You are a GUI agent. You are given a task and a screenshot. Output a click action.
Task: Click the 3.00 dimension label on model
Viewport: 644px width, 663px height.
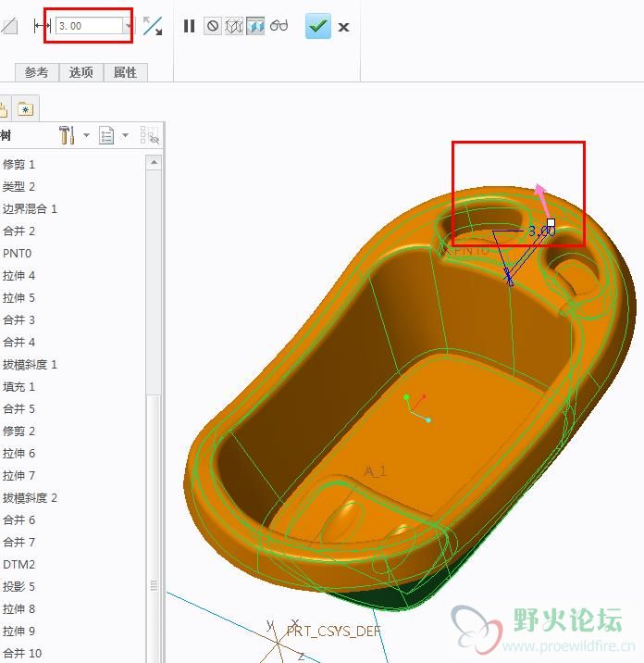541,231
